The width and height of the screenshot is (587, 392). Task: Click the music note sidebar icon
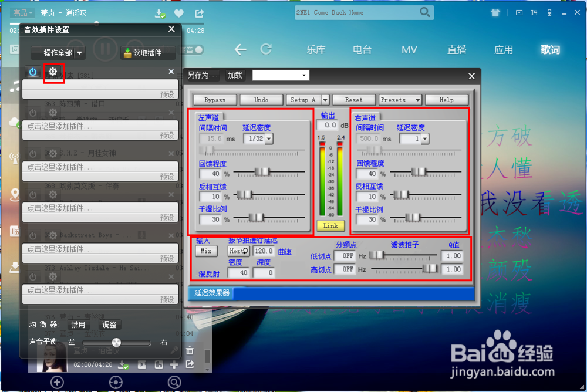pyautogui.click(x=14, y=87)
